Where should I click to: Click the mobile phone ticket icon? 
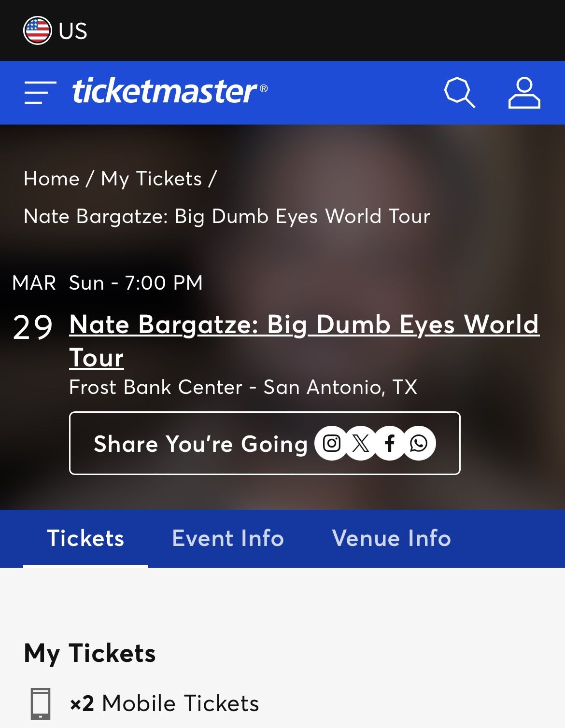pyautogui.click(x=41, y=703)
